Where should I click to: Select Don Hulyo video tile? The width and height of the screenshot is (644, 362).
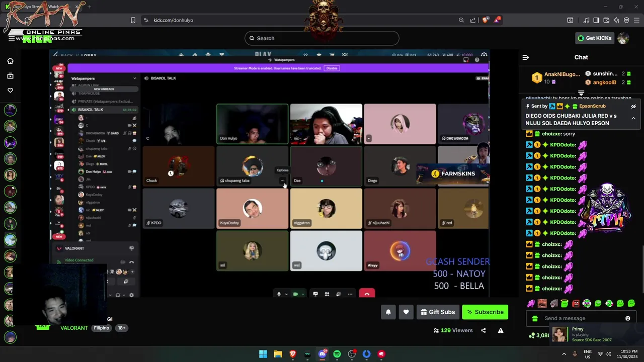252,124
